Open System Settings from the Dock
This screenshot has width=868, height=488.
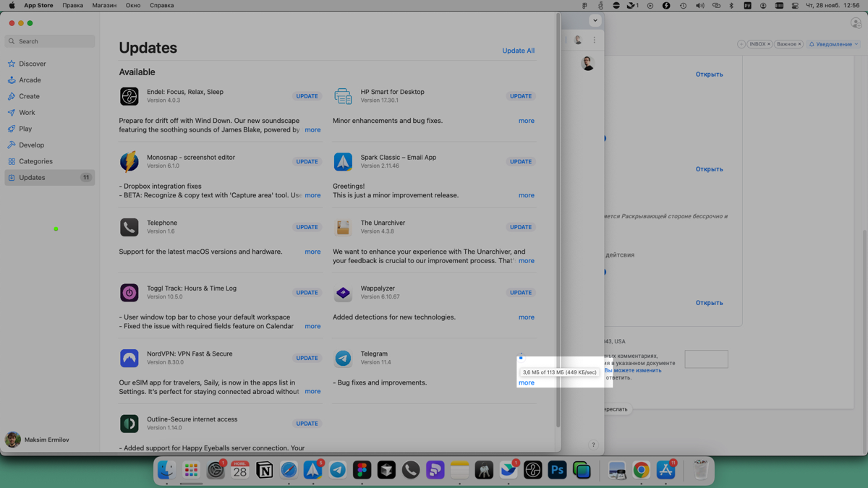pyautogui.click(x=216, y=470)
